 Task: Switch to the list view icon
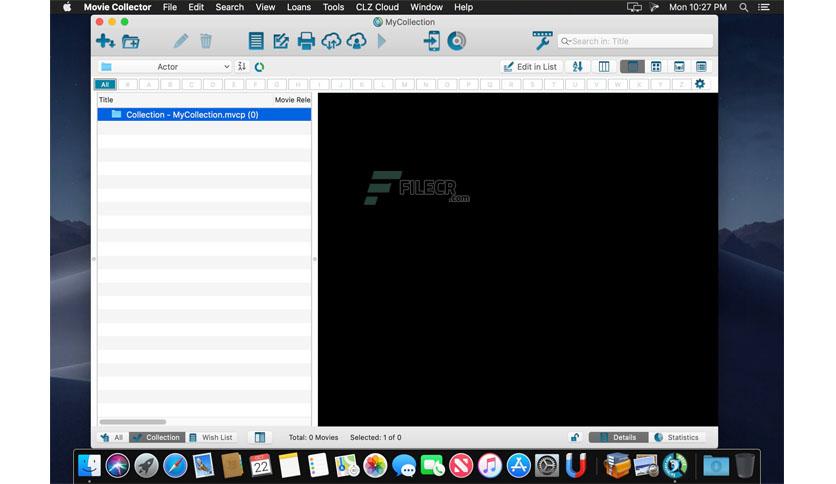pos(701,67)
